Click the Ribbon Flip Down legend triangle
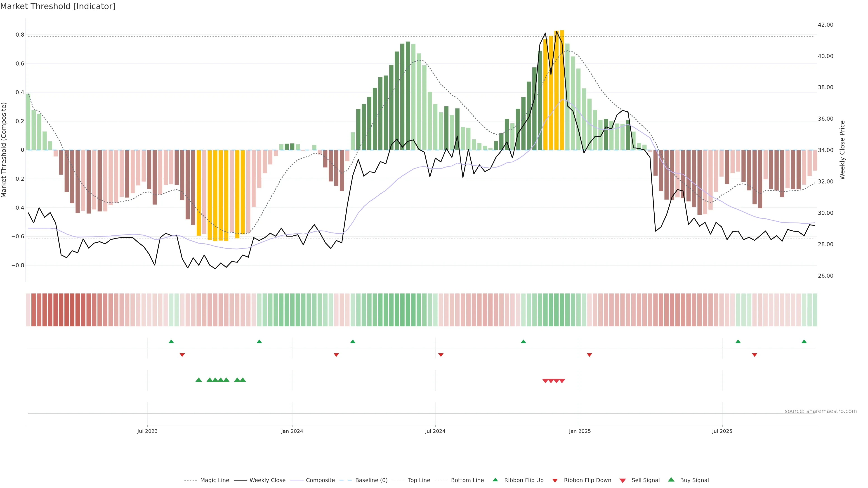 click(555, 480)
